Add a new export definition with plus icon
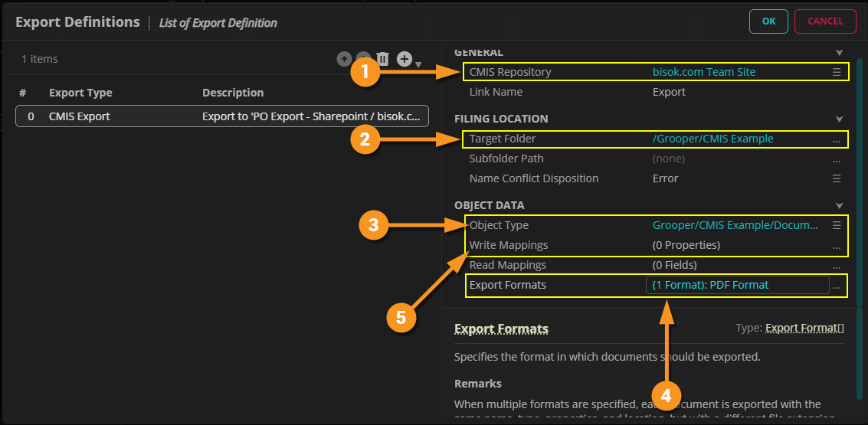 (405, 59)
